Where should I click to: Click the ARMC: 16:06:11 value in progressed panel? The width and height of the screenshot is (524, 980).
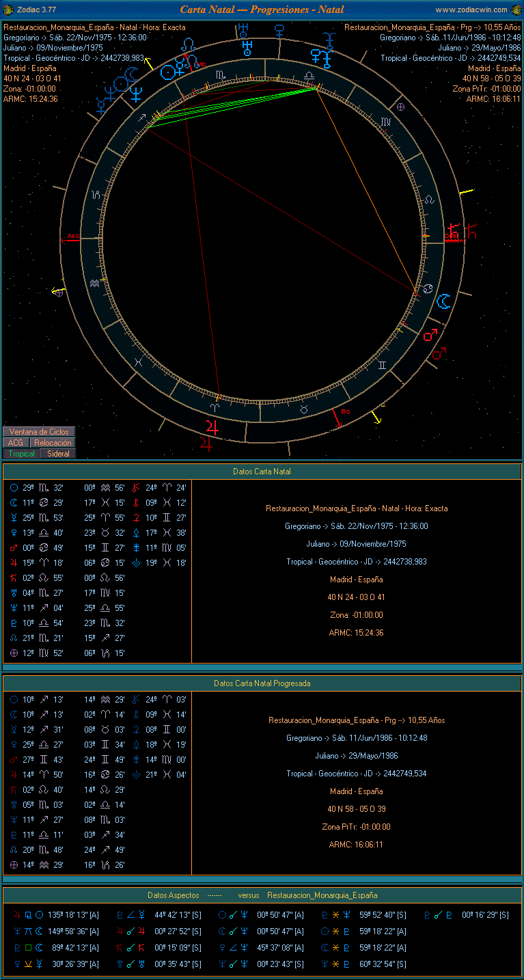(356, 845)
